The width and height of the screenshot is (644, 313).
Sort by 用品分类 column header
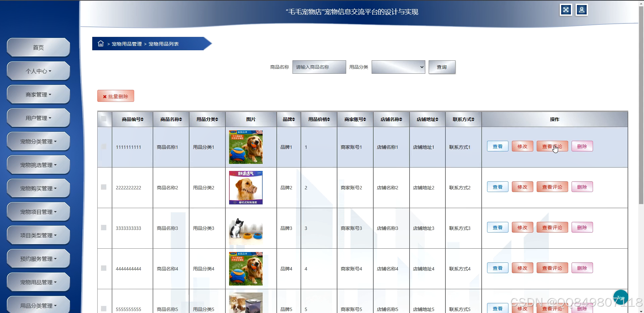click(x=207, y=119)
